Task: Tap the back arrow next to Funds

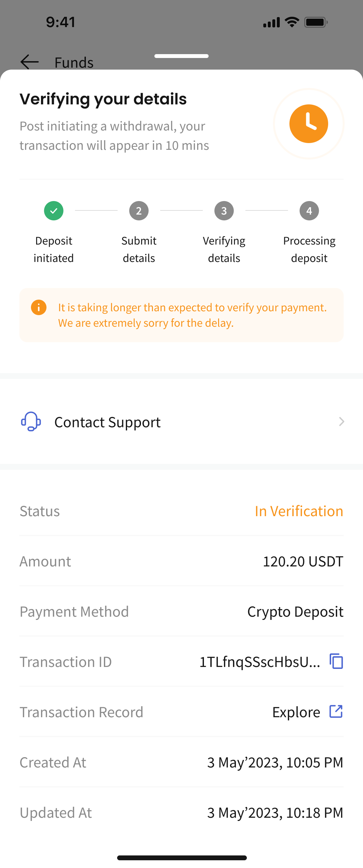Action: (x=29, y=62)
